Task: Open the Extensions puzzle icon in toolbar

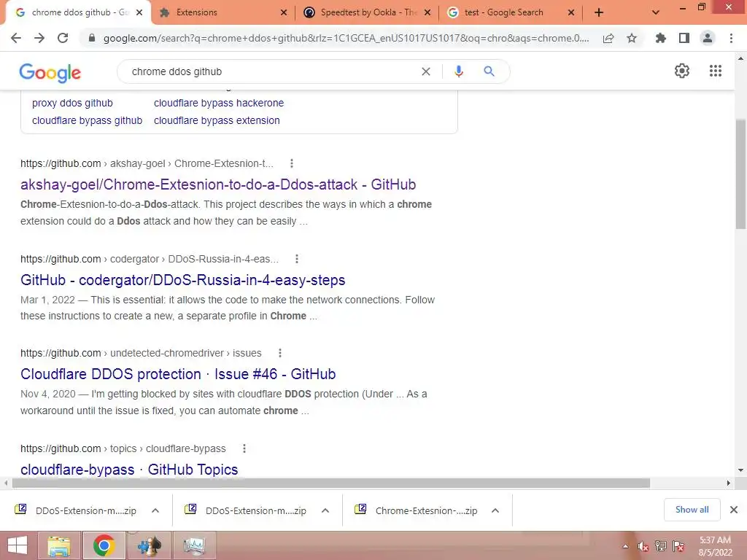Action: point(661,38)
